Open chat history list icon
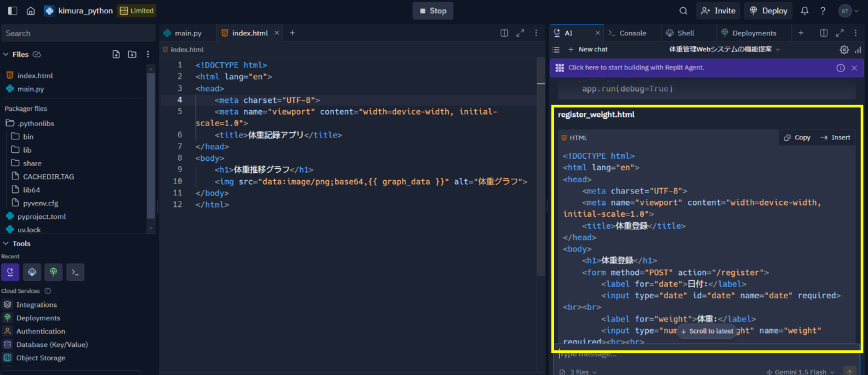This screenshot has width=868, height=375. [557, 49]
